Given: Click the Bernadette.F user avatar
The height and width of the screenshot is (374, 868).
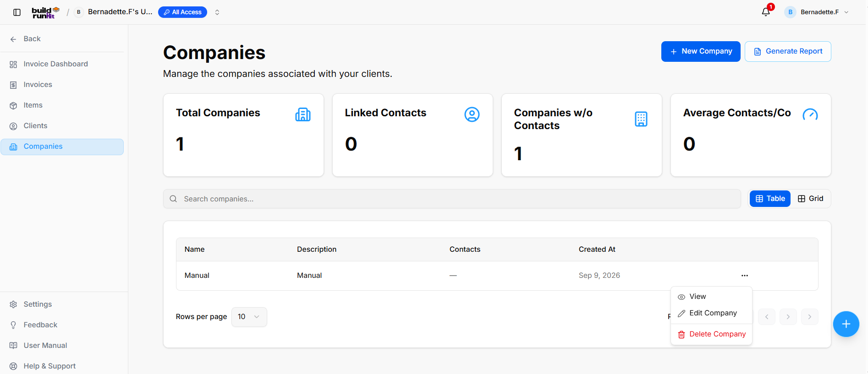Looking at the screenshot, I should [x=790, y=12].
